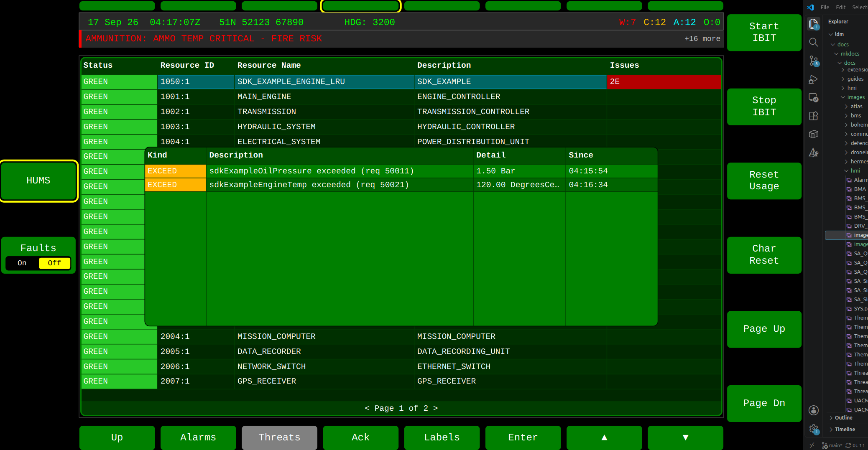Click the up triangle softkey
Image resolution: width=868 pixels, height=450 pixels.
pos(604,437)
